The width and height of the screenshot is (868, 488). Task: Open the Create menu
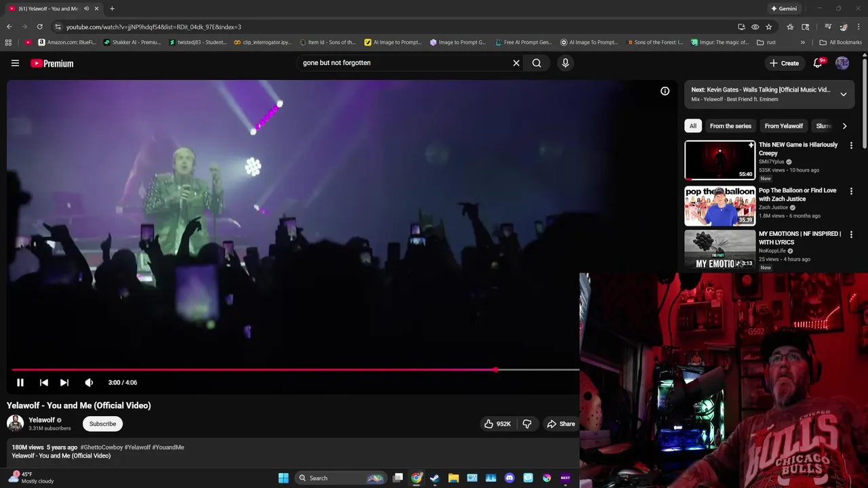pos(785,63)
